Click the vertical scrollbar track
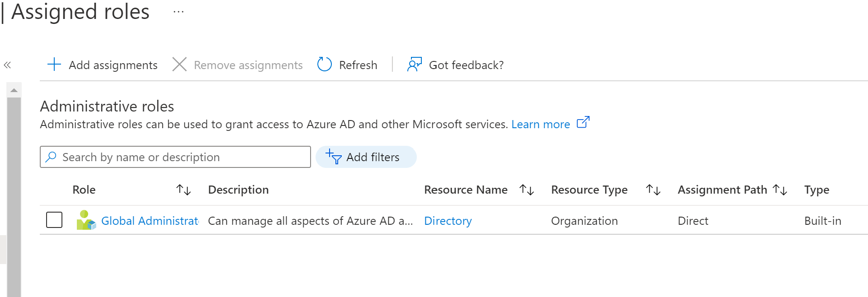This screenshot has width=868, height=297. (x=14, y=197)
